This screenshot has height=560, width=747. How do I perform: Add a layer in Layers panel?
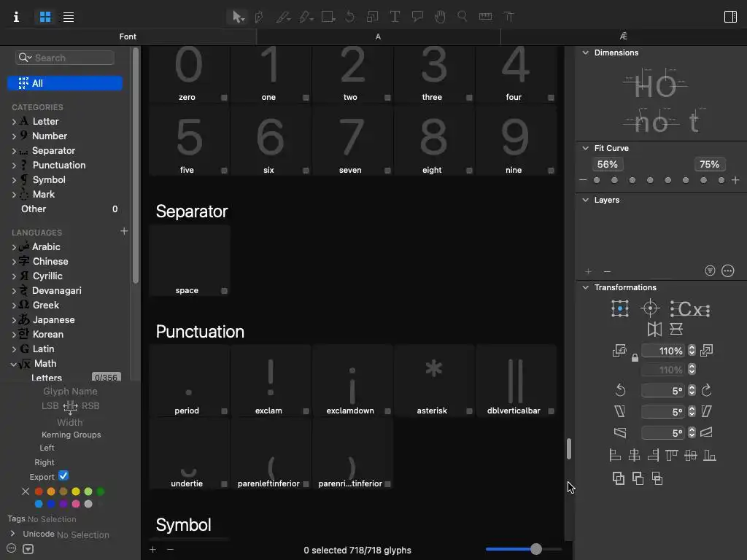pyautogui.click(x=589, y=271)
